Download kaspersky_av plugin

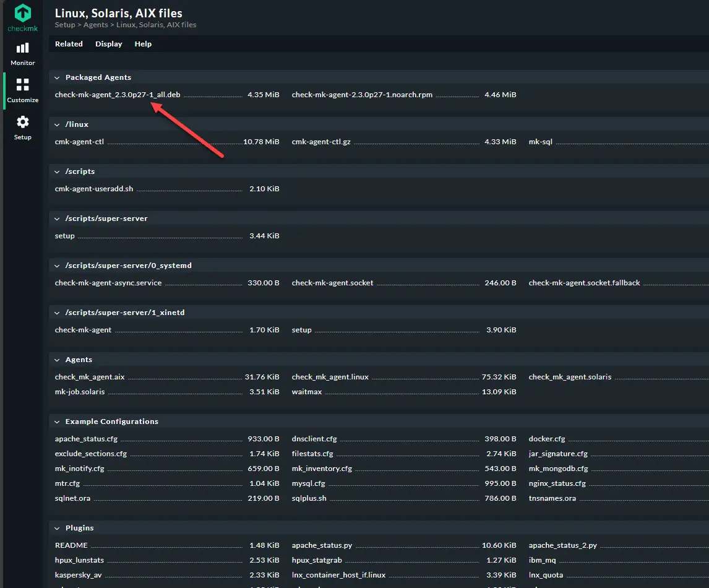point(78,576)
